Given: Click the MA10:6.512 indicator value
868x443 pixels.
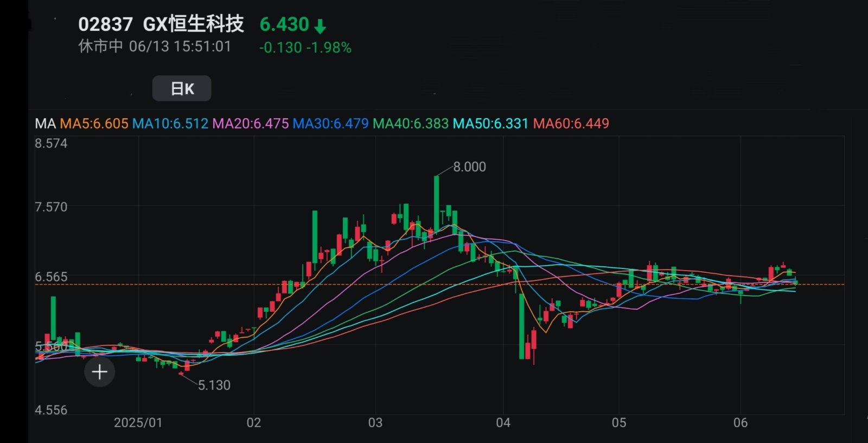Looking at the screenshot, I should click(x=170, y=124).
